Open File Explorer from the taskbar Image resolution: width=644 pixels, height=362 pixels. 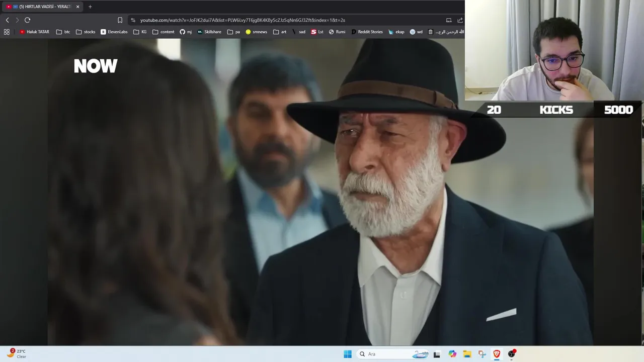[467, 354]
